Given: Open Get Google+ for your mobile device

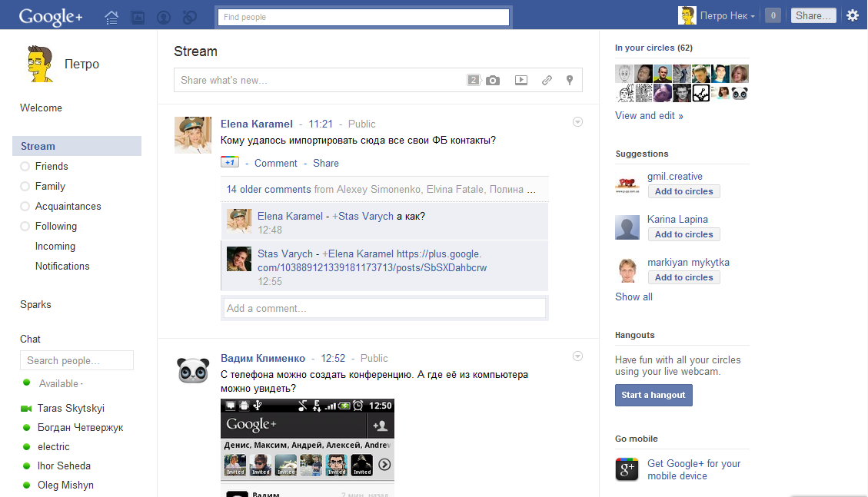Looking at the screenshot, I should pyautogui.click(x=693, y=470).
